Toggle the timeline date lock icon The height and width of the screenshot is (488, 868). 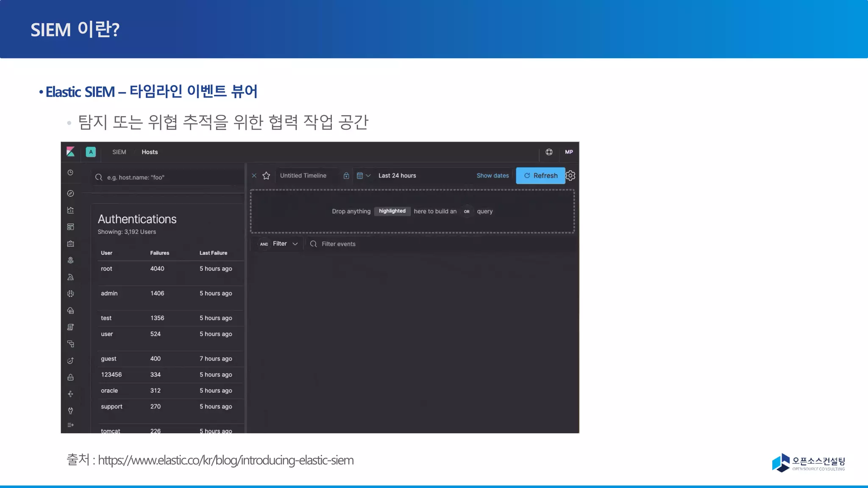coord(346,175)
